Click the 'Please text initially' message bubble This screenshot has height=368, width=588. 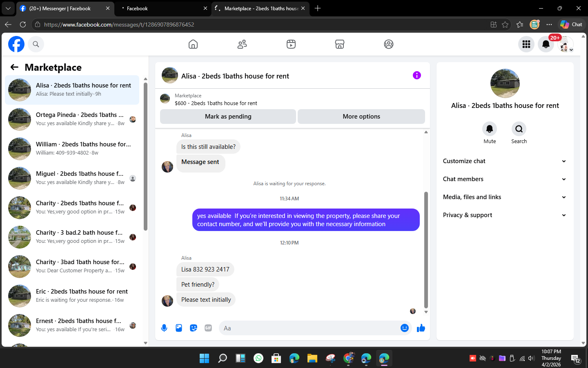coord(206,300)
